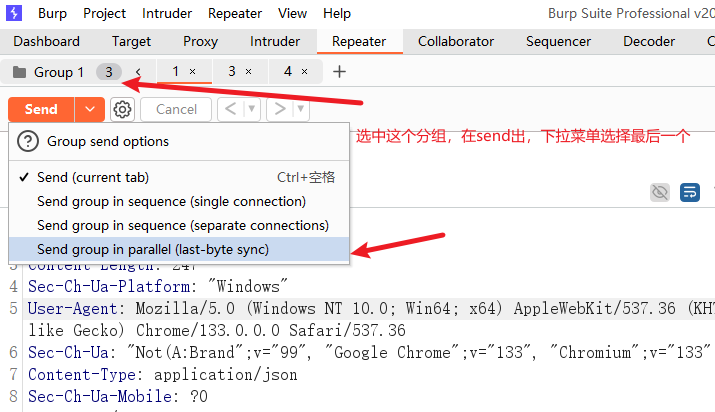715x412 pixels.
Task: Choose Send group in sequence (single connection)
Action: pyautogui.click(x=171, y=201)
